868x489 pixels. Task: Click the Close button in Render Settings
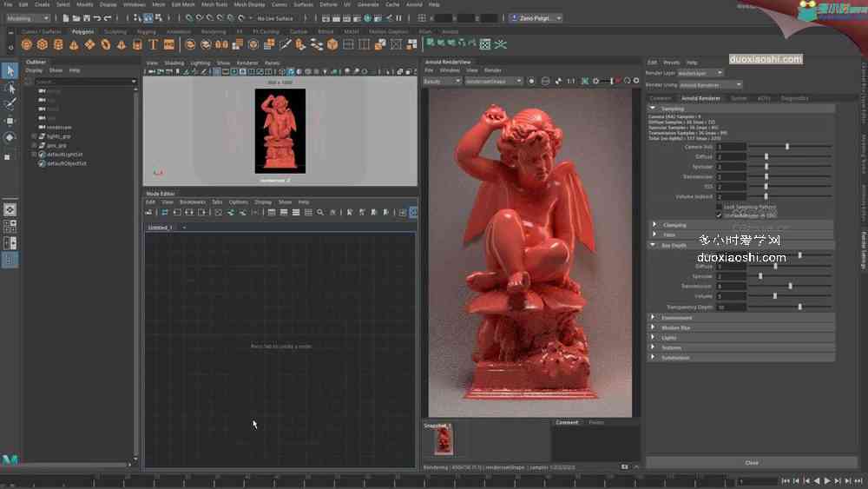click(751, 462)
